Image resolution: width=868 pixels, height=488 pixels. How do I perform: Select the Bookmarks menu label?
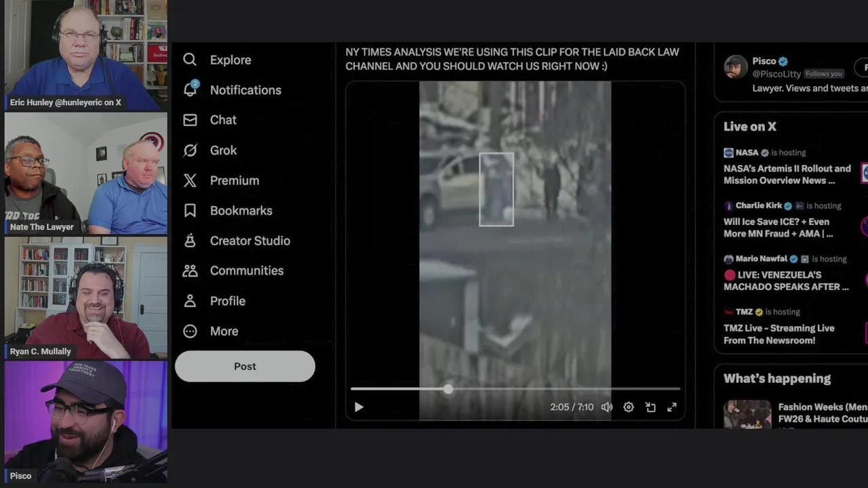pos(241,211)
